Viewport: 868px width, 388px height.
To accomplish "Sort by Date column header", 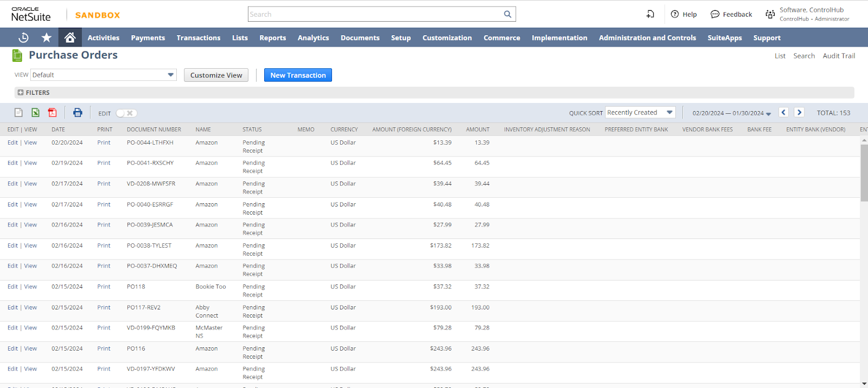I will tap(58, 130).
